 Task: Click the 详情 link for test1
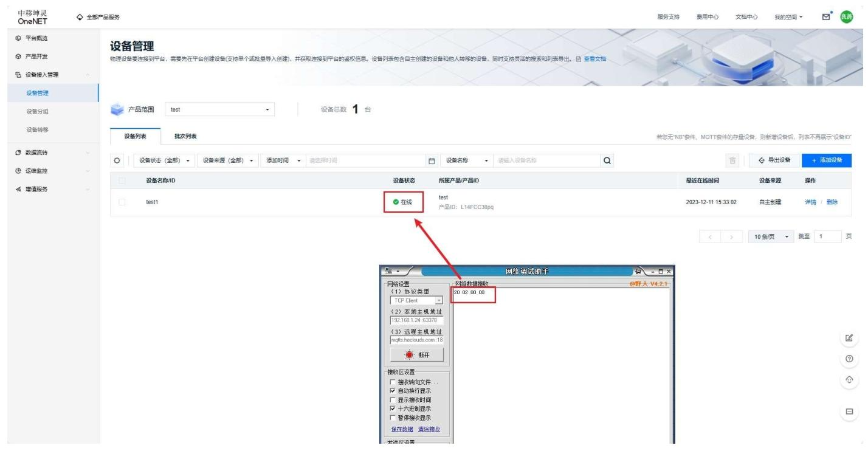click(810, 202)
